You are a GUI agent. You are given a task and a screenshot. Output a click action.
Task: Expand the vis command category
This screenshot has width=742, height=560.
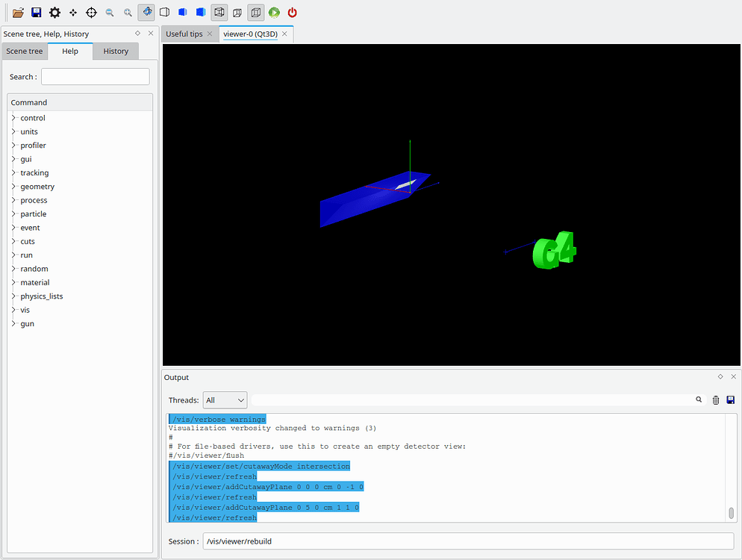click(25, 309)
